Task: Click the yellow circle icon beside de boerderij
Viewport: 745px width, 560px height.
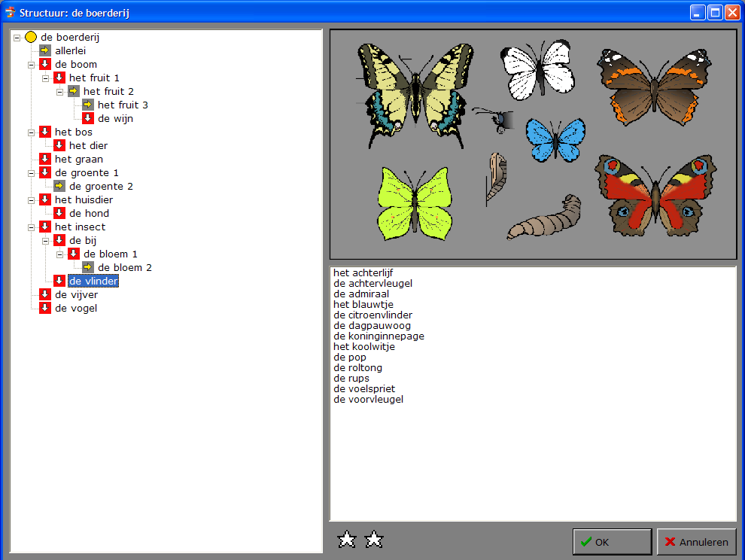Action: (x=31, y=37)
